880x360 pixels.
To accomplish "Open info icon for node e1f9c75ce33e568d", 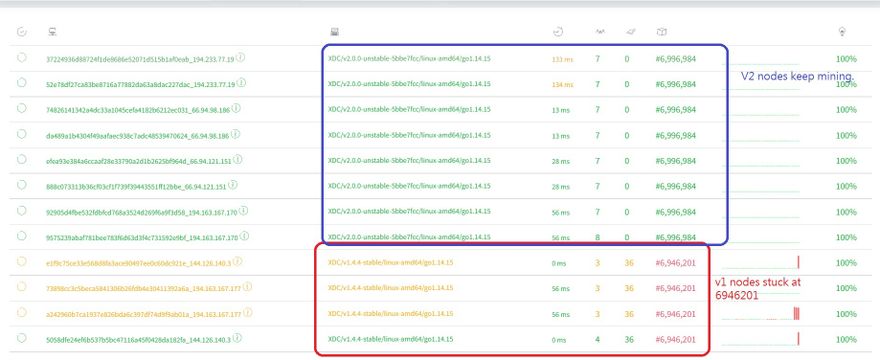I will coord(237,262).
